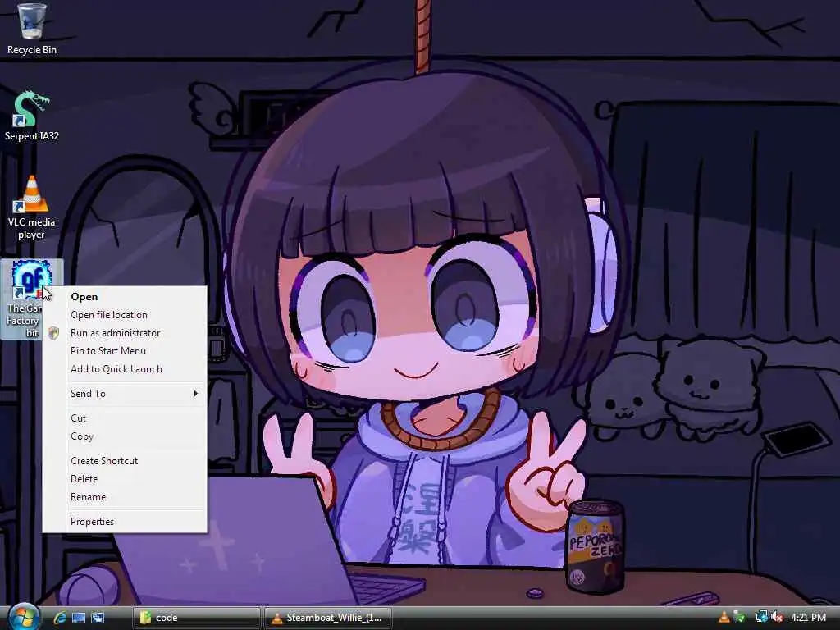Open the Recycle Bin desktop icon

coord(32,30)
